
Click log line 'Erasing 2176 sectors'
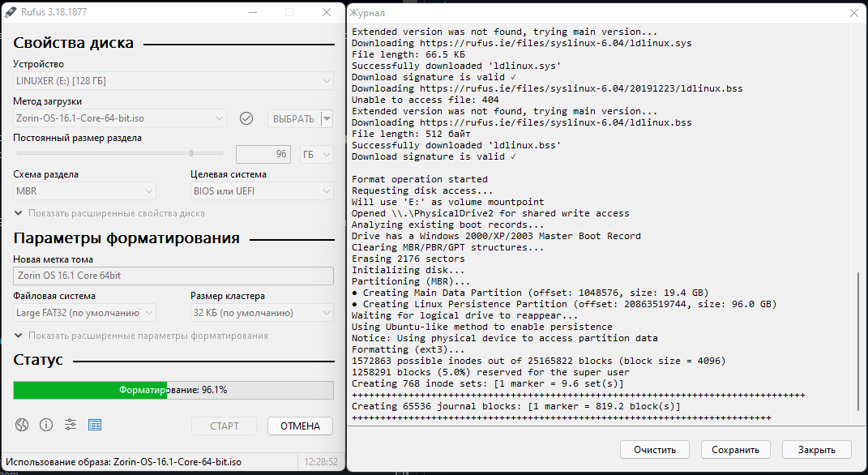coord(408,259)
